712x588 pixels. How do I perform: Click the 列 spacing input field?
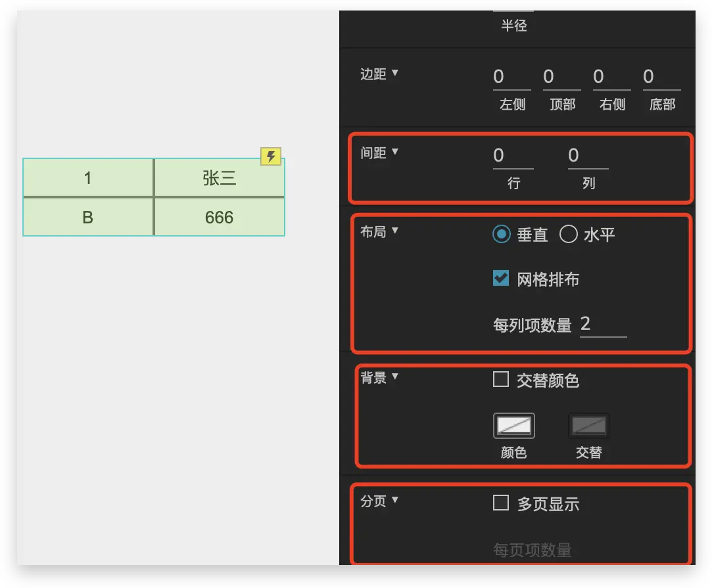coord(588,156)
